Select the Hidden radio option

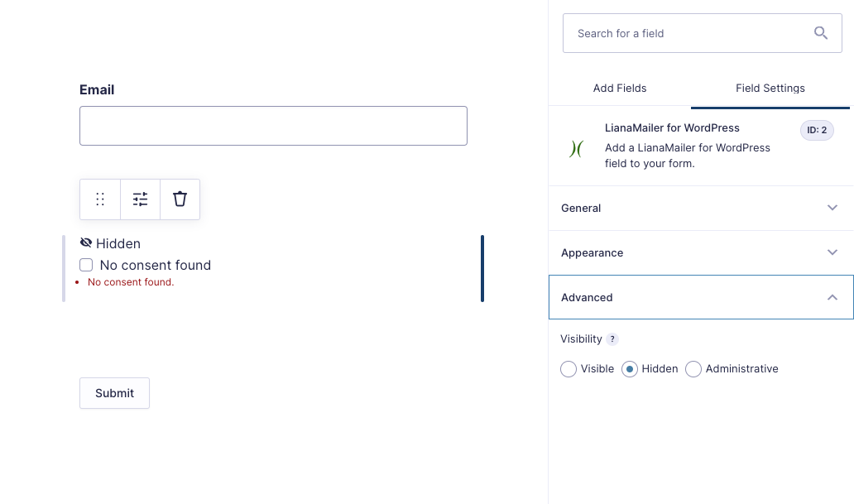point(630,369)
